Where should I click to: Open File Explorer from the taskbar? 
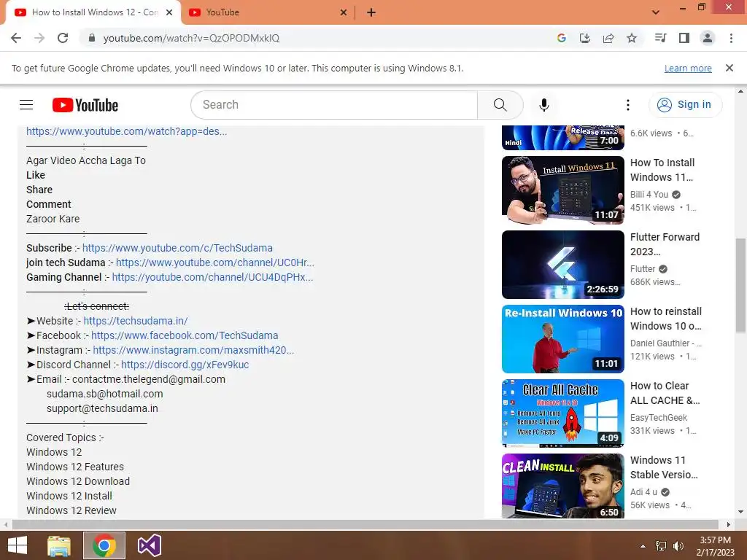[59, 545]
